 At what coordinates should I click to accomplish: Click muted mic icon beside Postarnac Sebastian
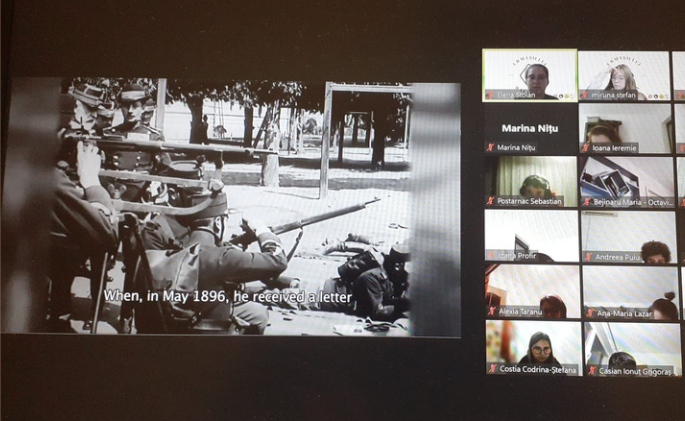pyautogui.click(x=491, y=201)
